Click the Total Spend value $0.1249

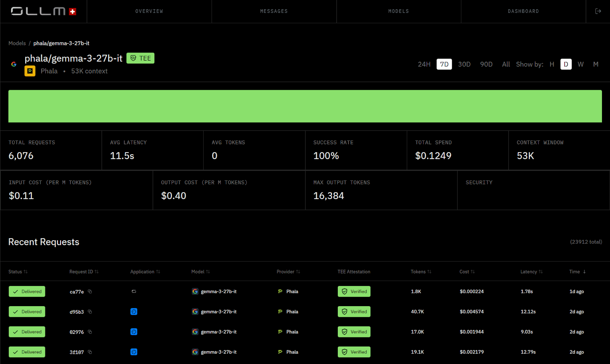(x=433, y=156)
